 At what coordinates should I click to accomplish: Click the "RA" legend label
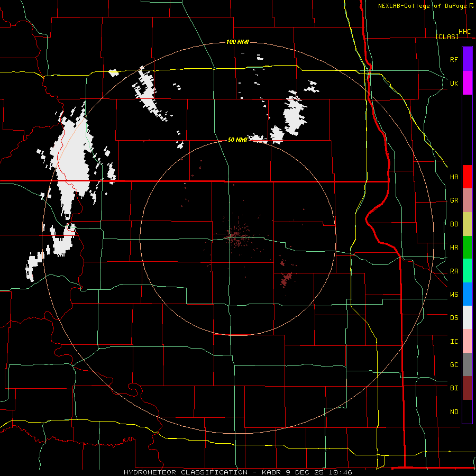pyautogui.click(x=454, y=271)
